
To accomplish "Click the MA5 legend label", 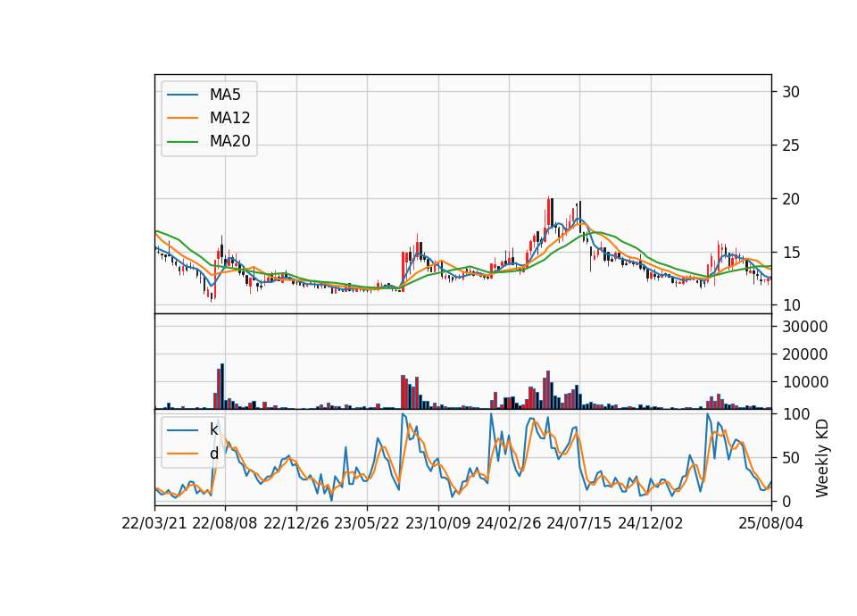I will coord(225,95).
